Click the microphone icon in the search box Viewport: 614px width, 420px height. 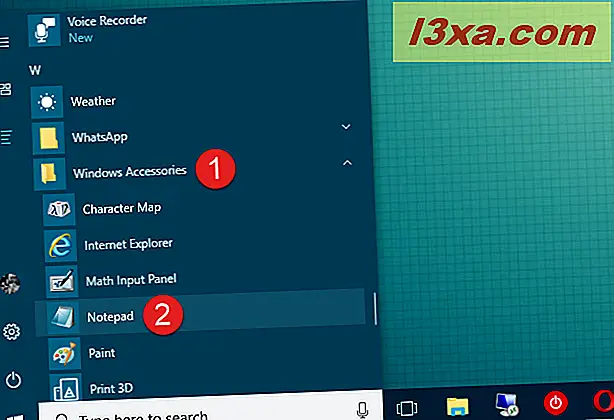click(363, 409)
